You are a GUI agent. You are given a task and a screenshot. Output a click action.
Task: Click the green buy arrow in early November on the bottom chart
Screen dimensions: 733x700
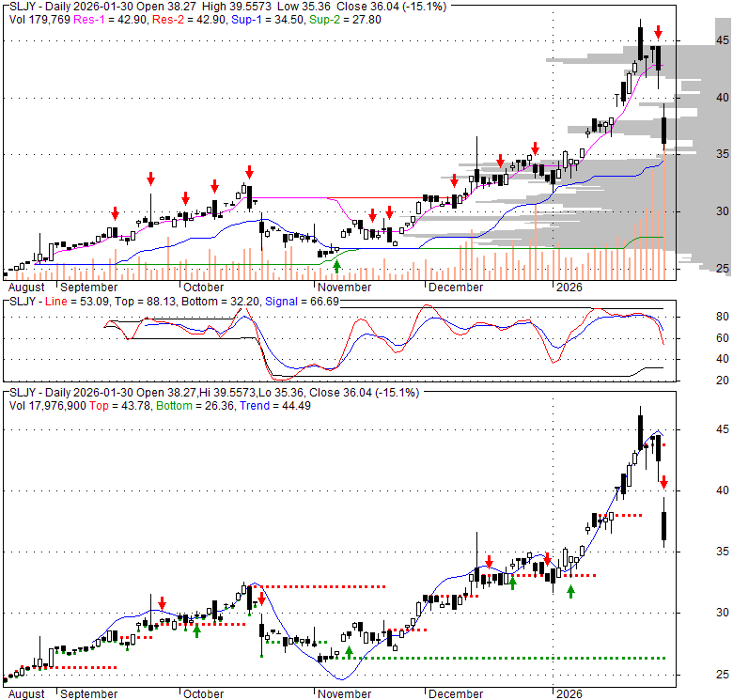point(349,652)
